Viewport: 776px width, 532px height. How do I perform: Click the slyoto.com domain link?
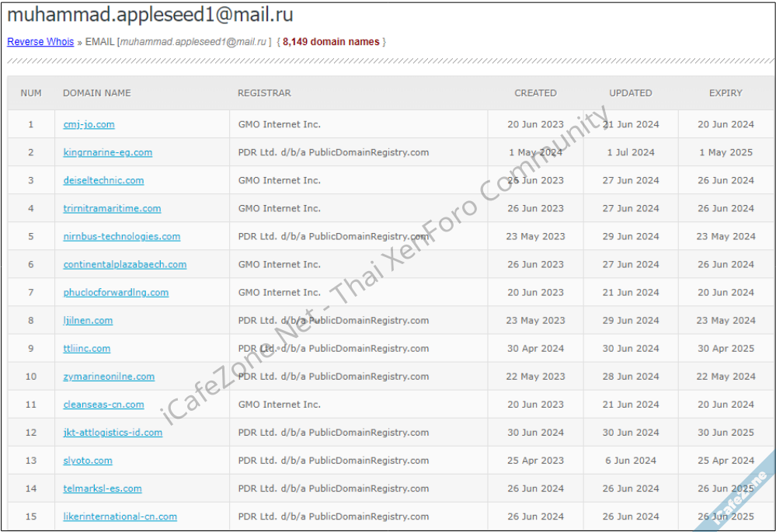[x=87, y=460]
